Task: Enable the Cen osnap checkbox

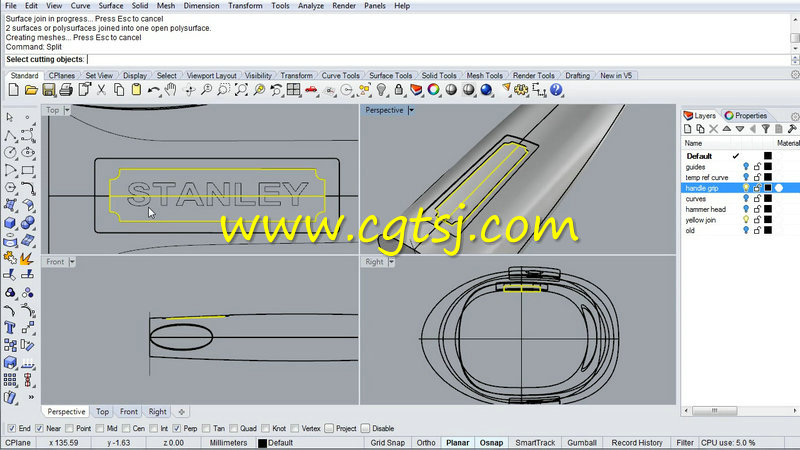Action: click(126, 429)
